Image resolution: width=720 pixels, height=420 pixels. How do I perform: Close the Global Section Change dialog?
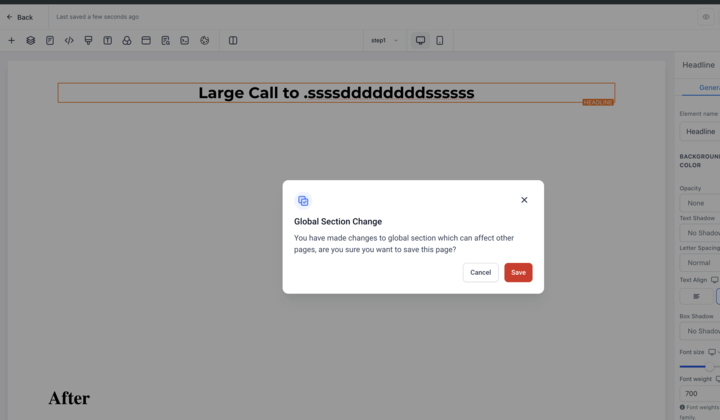point(524,200)
